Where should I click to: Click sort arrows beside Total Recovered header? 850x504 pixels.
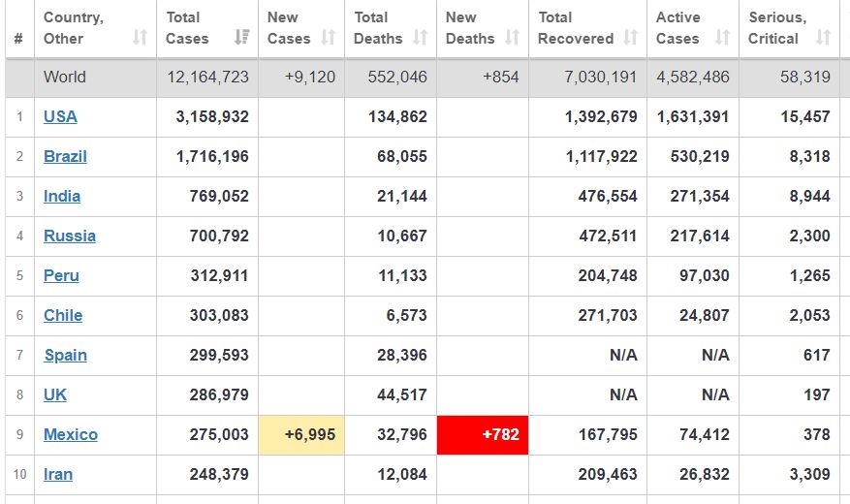[631, 38]
